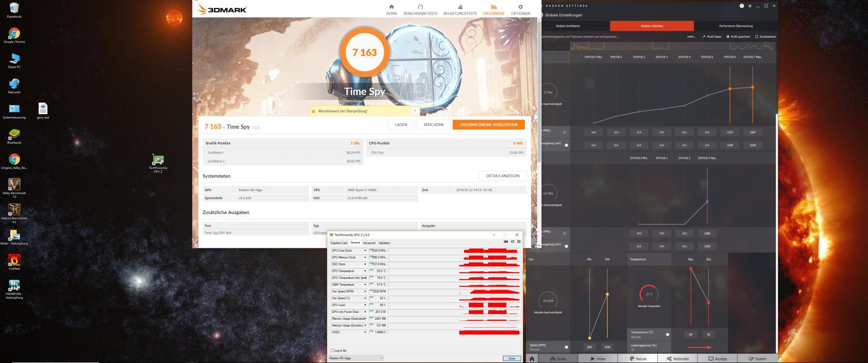Launch the FurMark desktop shortcut

(14, 262)
